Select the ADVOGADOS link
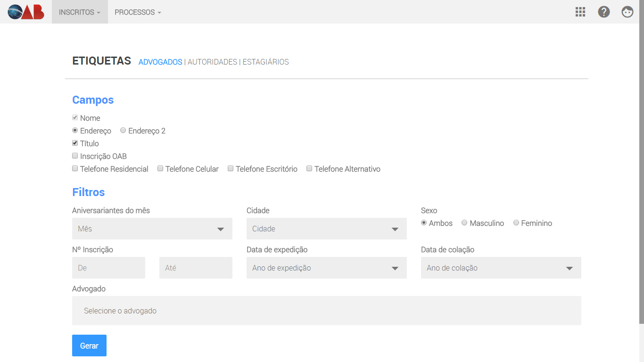The image size is (644, 362). [160, 62]
